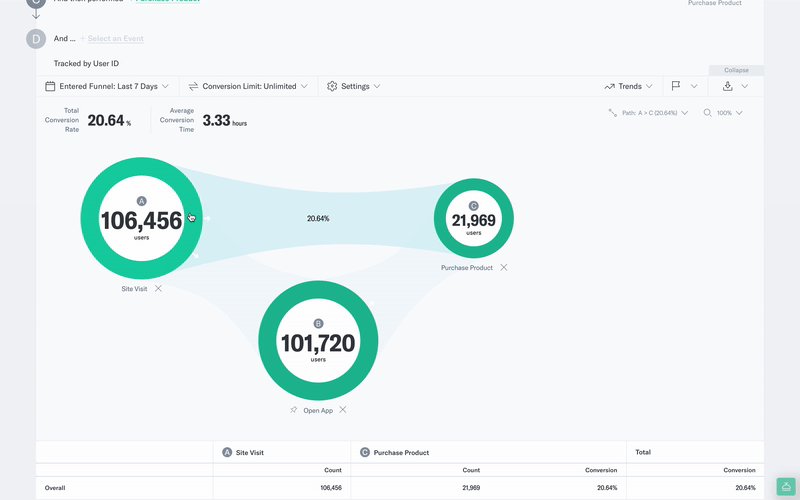The height and width of the screenshot is (500, 800).
Task: Click the Purchase Product label under node C
Action: click(467, 267)
